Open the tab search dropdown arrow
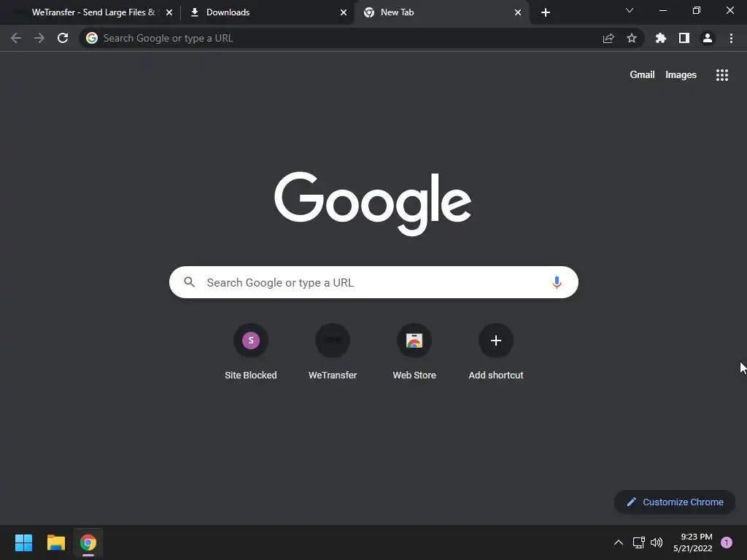The image size is (747, 560). [x=630, y=10]
